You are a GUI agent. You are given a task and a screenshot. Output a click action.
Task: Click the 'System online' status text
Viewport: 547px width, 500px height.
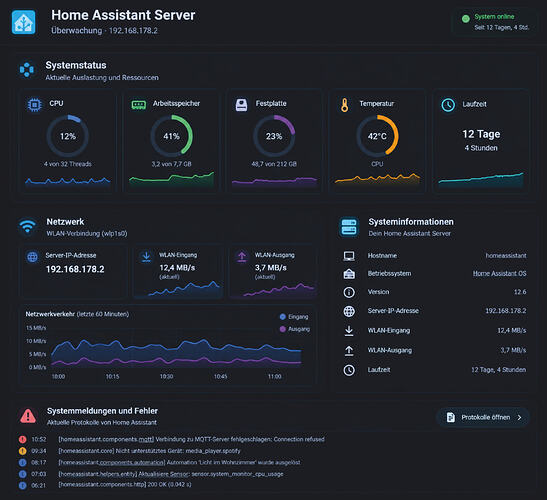(494, 16)
